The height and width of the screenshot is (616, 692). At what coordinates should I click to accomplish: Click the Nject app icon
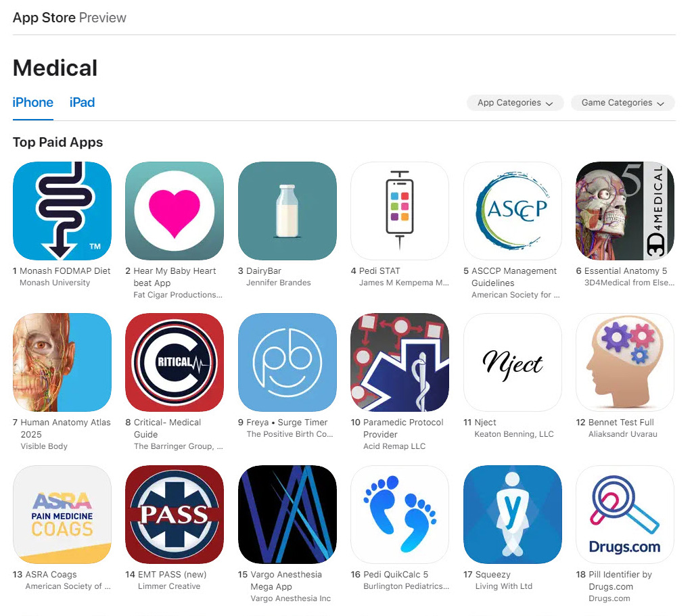pos(513,362)
